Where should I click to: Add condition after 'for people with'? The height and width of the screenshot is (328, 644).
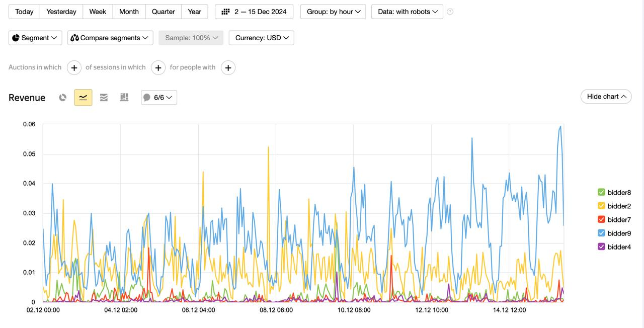pos(228,67)
